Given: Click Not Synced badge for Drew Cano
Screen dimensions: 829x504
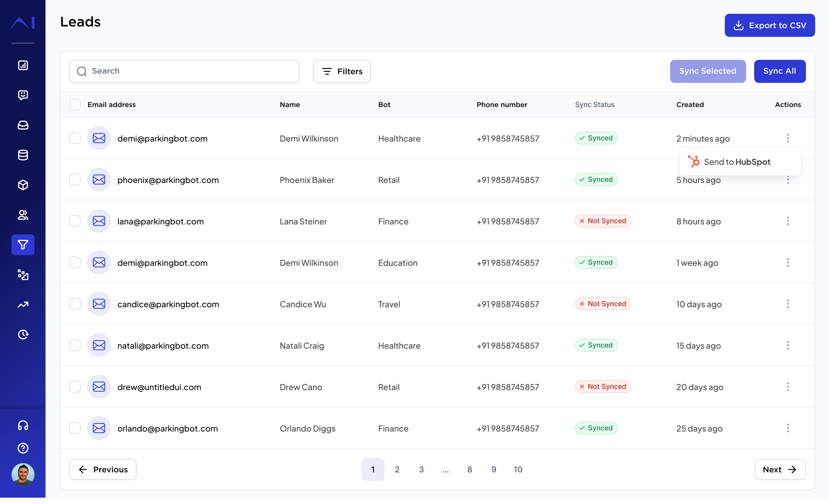Looking at the screenshot, I should pos(603,387).
